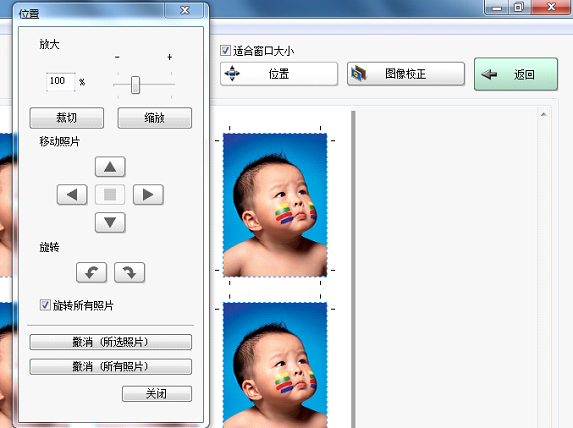This screenshot has width=573, height=428.
Task: Toggle the 旋转所有照片 checkbox
Action: click(45, 305)
